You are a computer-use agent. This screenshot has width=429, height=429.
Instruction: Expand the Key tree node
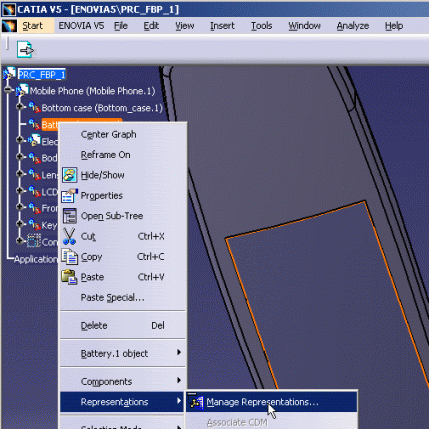[20, 224]
